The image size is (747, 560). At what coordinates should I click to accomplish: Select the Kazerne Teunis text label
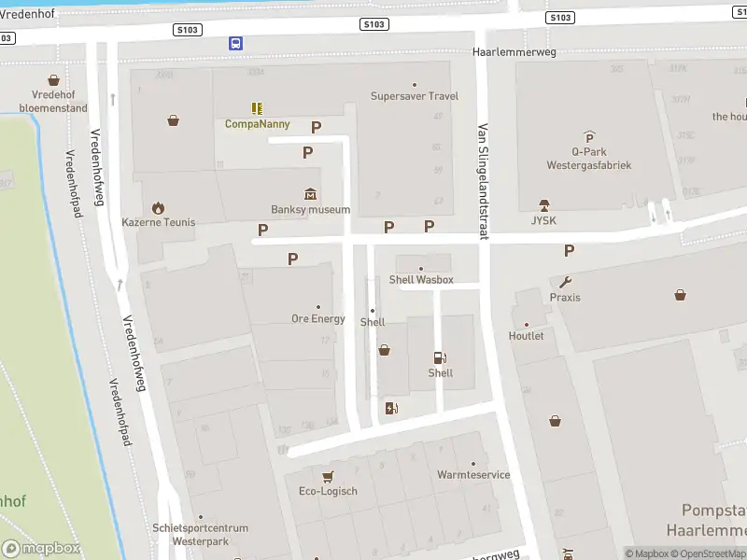tap(158, 222)
